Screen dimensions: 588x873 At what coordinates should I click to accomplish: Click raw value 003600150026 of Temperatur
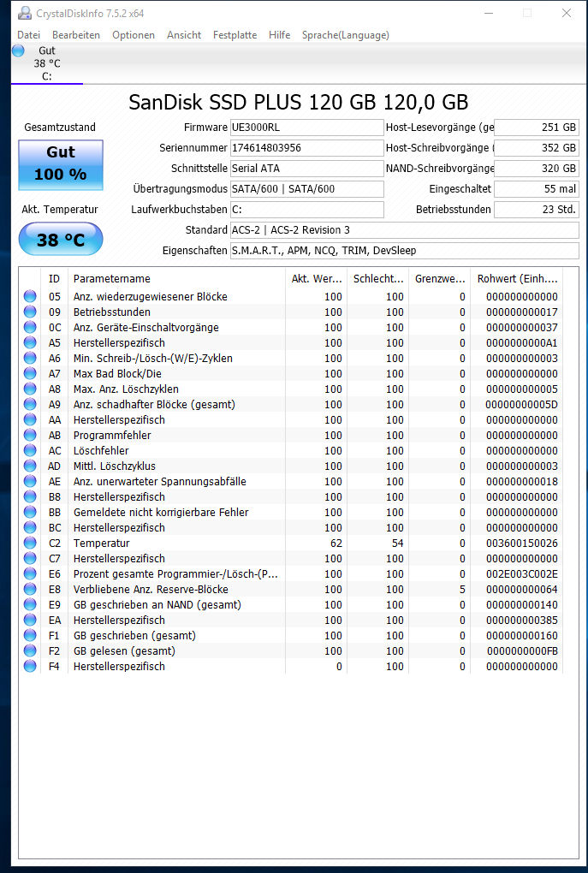coord(522,543)
